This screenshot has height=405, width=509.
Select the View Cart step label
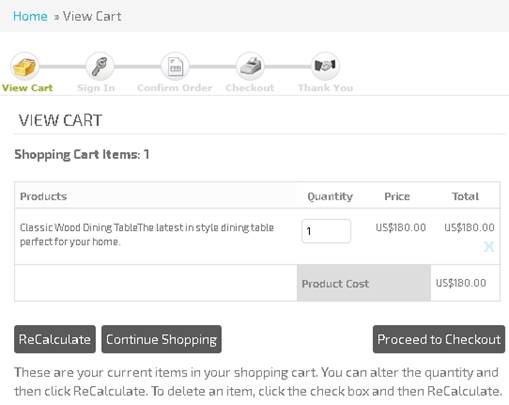27,88
